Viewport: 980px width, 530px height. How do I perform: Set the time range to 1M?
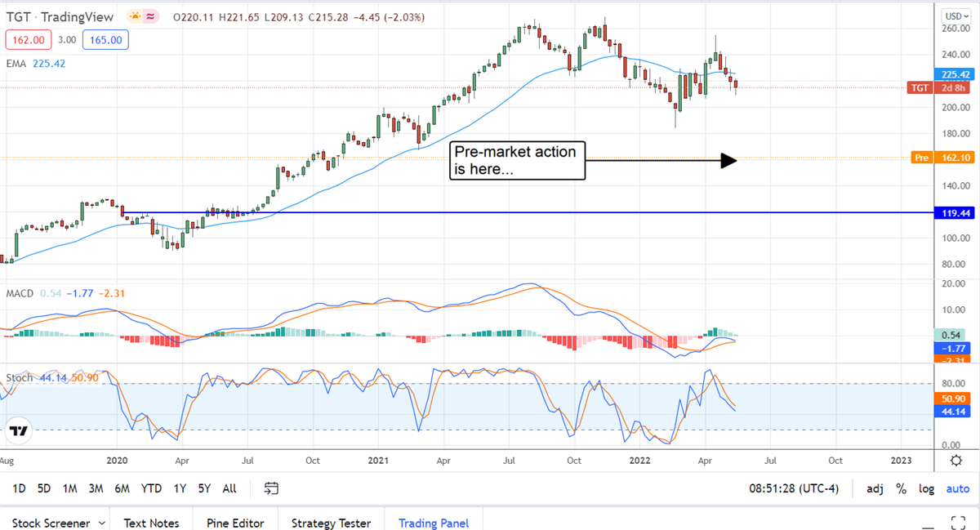[x=69, y=488]
